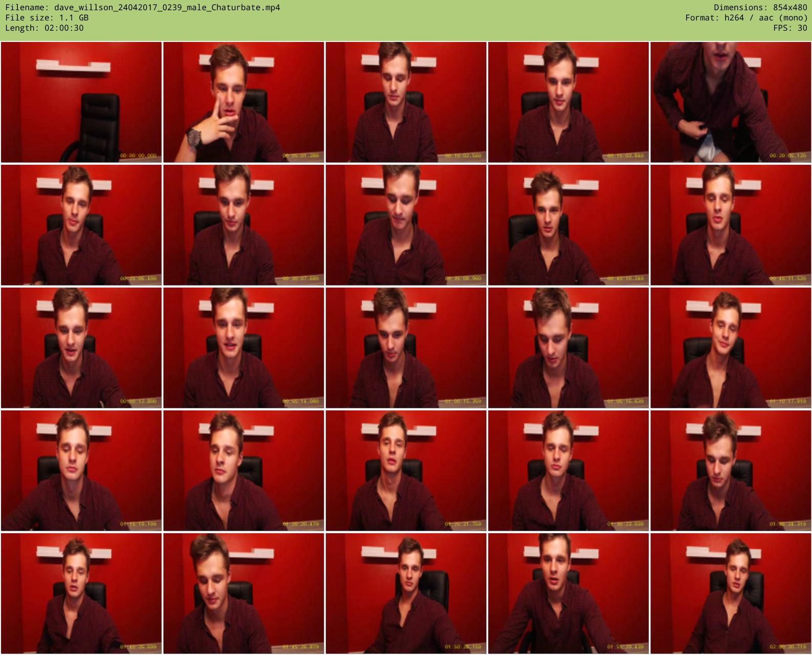
Task: Open the frame timestamped 00:55:14
Action: (x=243, y=348)
